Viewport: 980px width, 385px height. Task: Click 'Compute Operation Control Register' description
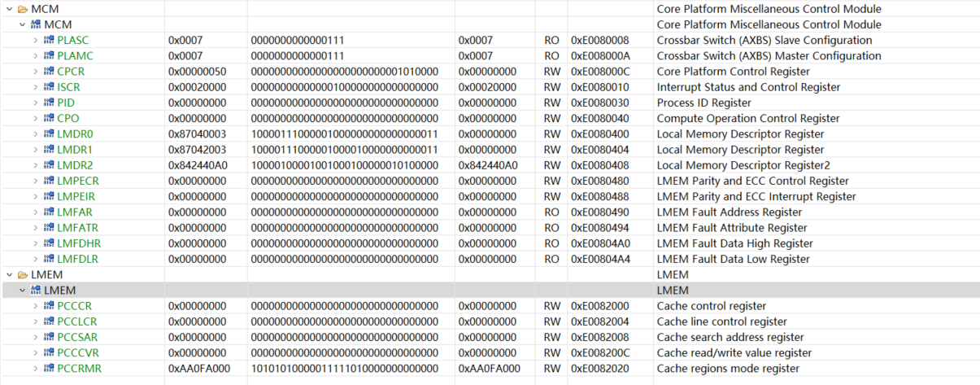pyautogui.click(x=748, y=119)
